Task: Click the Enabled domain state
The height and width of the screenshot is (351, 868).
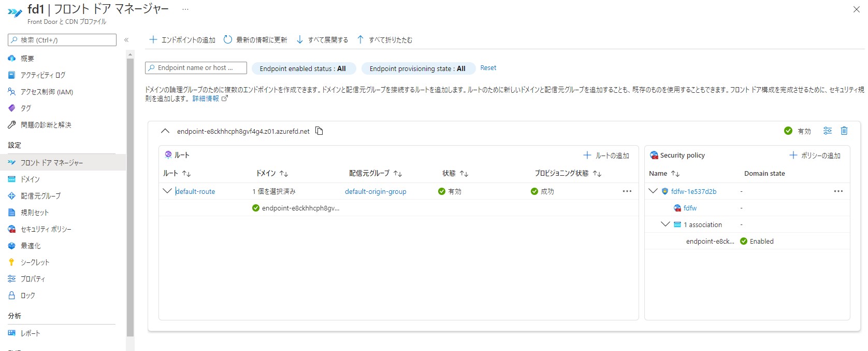Action: pyautogui.click(x=757, y=241)
